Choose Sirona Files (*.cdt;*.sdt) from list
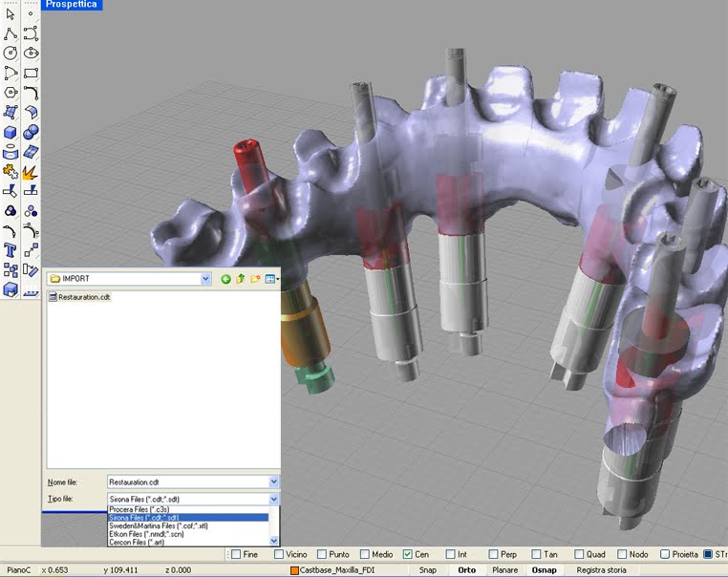 pos(188,518)
